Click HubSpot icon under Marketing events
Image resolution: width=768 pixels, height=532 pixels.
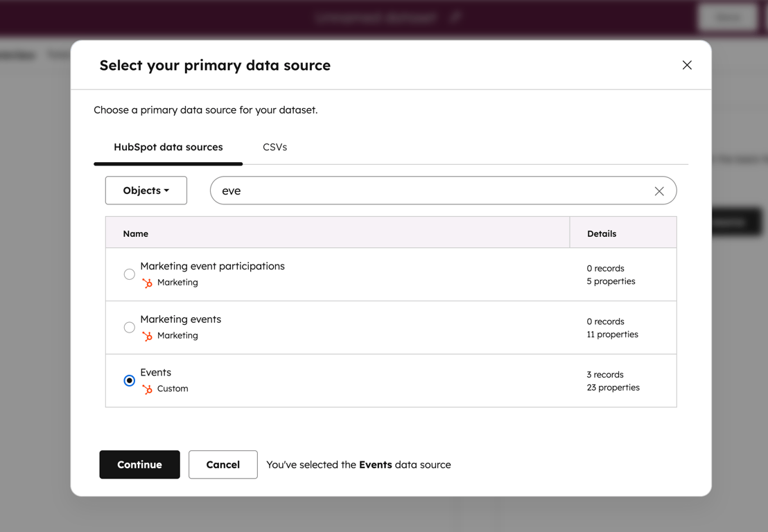click(147, 336)
